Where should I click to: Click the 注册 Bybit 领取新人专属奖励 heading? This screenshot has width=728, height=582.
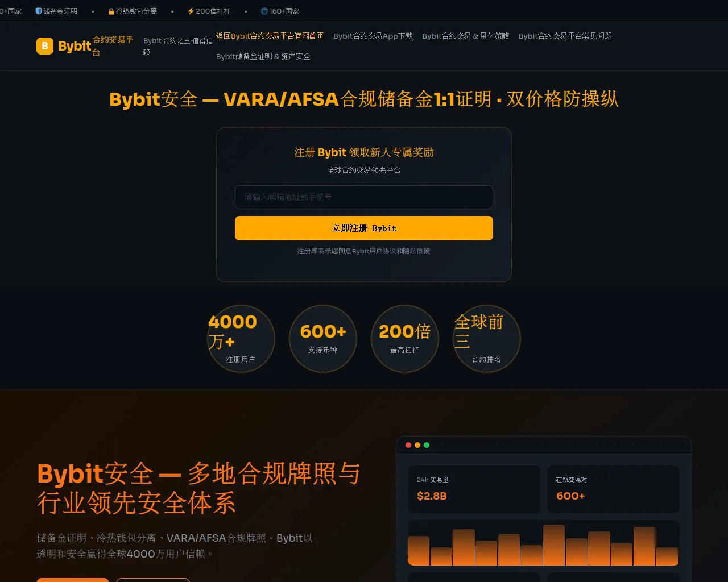click(364, 152)
